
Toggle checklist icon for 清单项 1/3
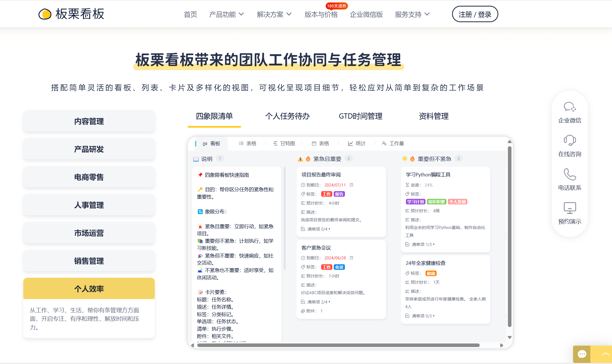(x=407, y=244)
